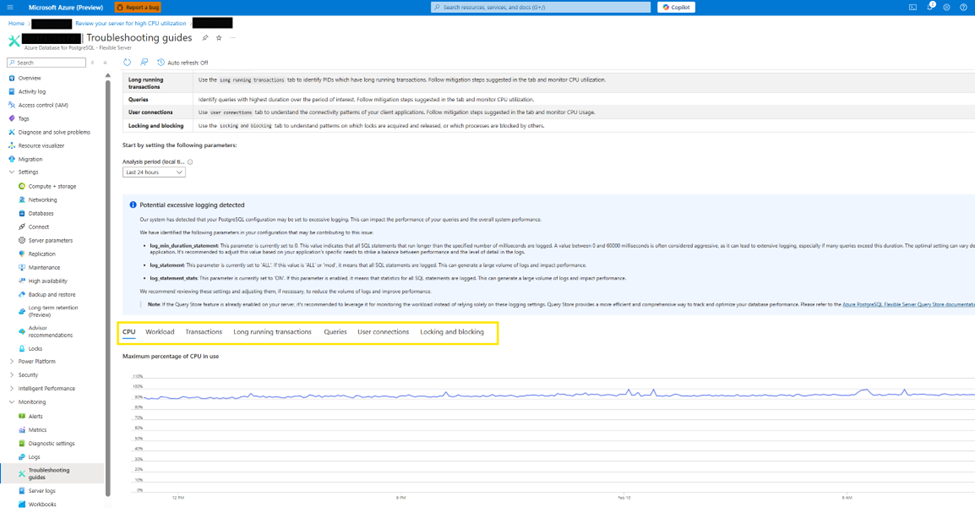
Task: Focus the global search resources box
Action: pyautogui.click(x=541, y=7)
